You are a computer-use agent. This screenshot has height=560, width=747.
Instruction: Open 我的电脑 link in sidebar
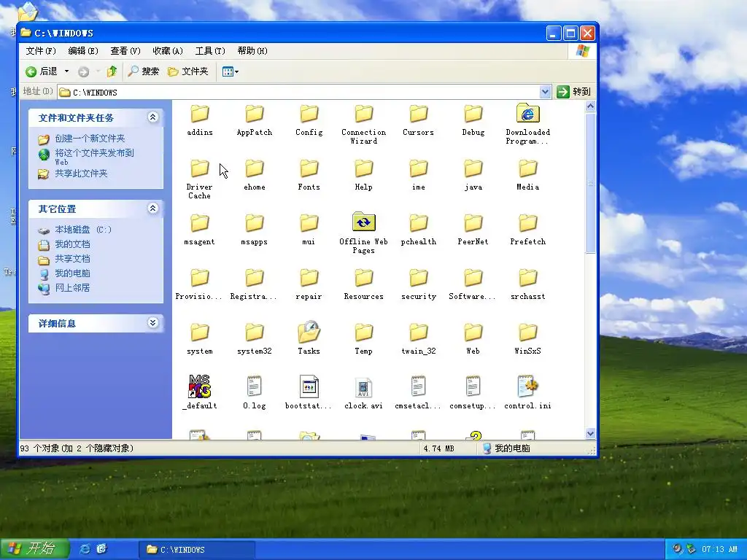[72, 273]
